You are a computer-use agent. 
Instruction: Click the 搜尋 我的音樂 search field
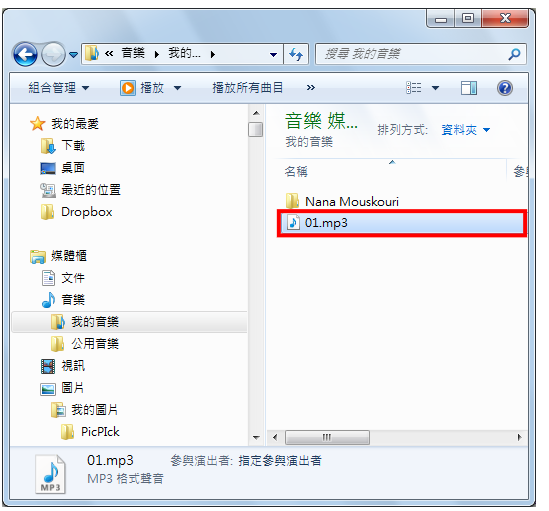point(414,54)
